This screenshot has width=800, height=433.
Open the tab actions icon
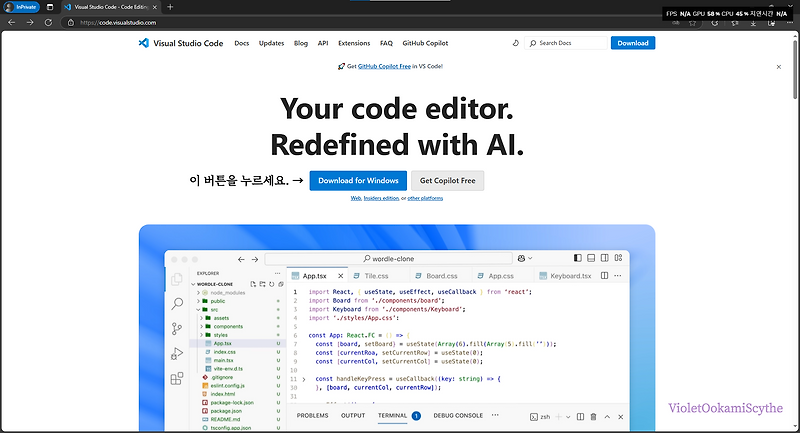click(49, 7)
